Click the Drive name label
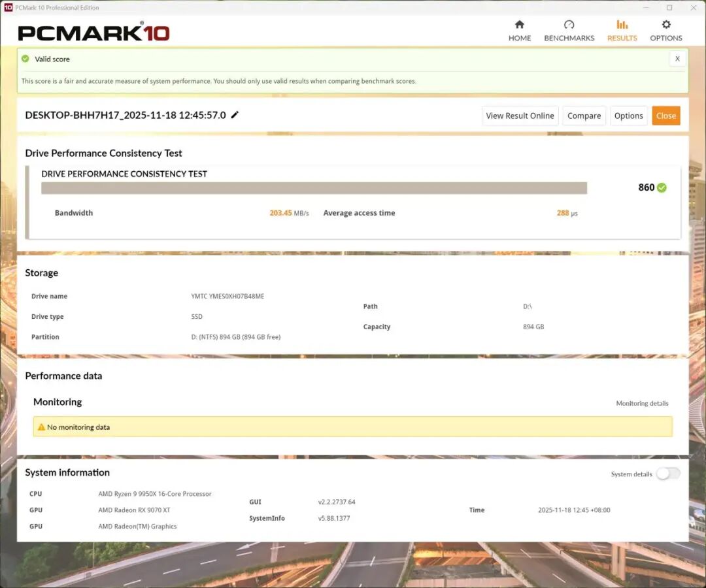Image resolution: width=706 pixels, height=588 pixels. coord(49,296)
